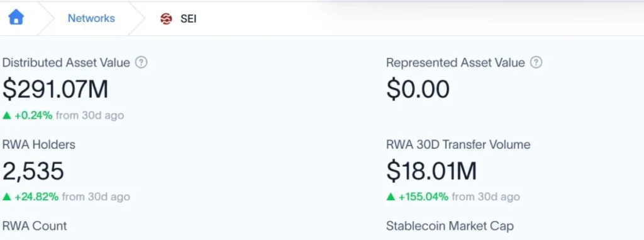Click the Distributed Asset Value label
Screen dimensions: 644x240
pyautogui.click(x=66, y=62)
